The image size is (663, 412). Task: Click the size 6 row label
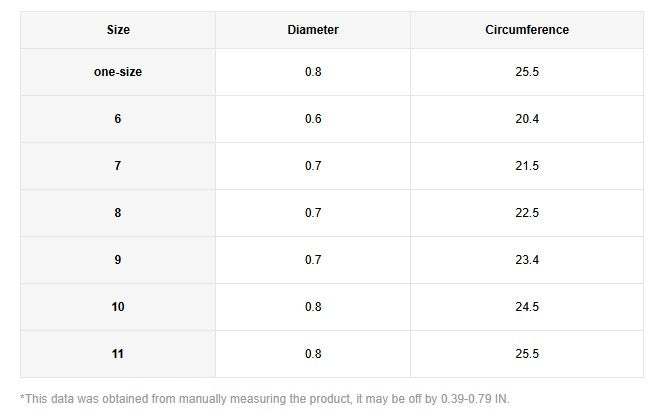tap(118, 119)
